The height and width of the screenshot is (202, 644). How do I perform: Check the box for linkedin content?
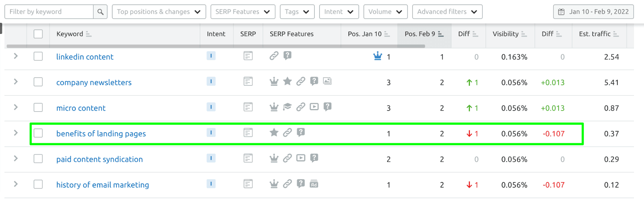pyautogui.click(x=38, y=57)
